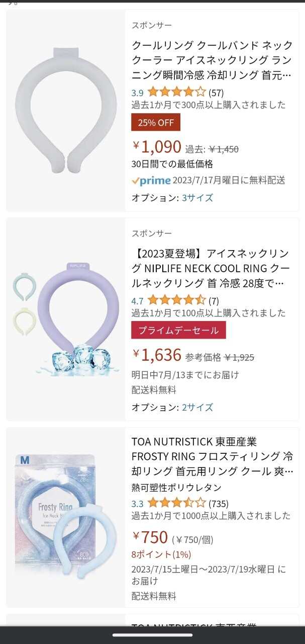
Task: Select the 2サイズ option link
Action: (197, 407)
